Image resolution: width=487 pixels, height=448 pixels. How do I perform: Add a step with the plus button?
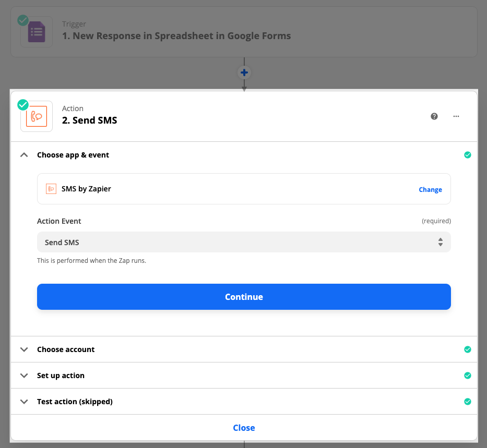coord(244,72)
